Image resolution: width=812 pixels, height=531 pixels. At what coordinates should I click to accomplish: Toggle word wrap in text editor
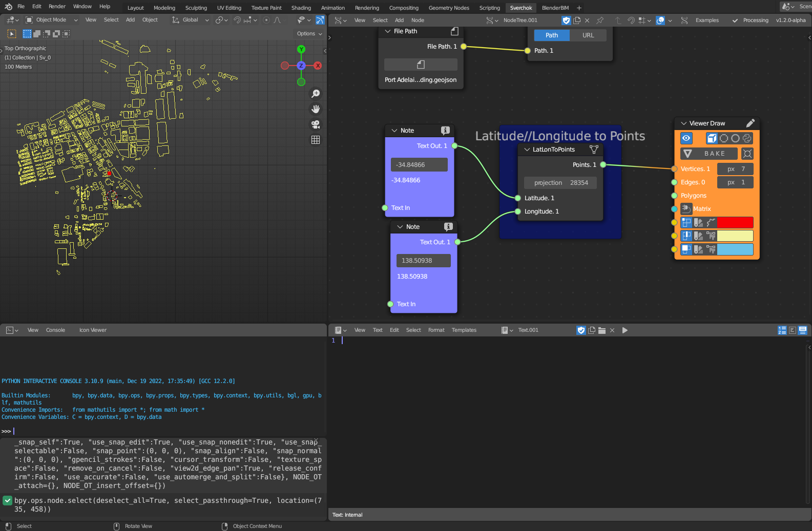tap(793, 330)
